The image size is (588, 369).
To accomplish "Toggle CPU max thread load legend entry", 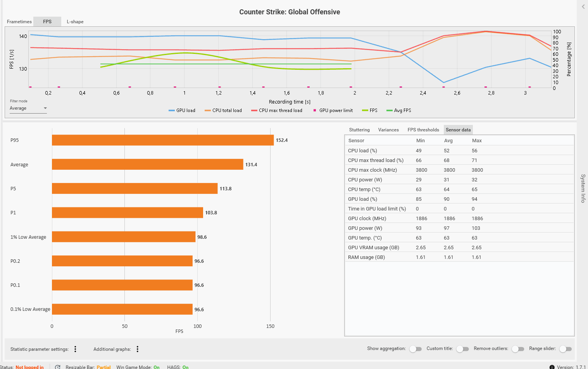I will tap(277, 110).
